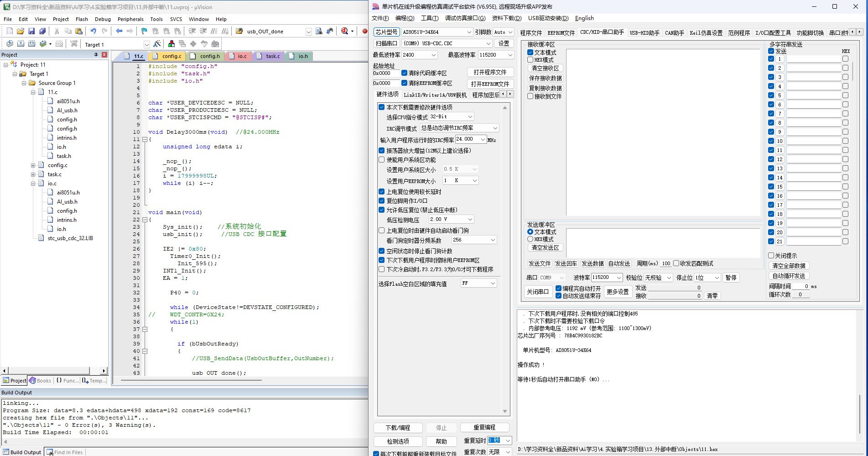Viewport: 868px width, 456px height.
Task: Click the 打开程序文件 button
Action: tap(490, 72)
